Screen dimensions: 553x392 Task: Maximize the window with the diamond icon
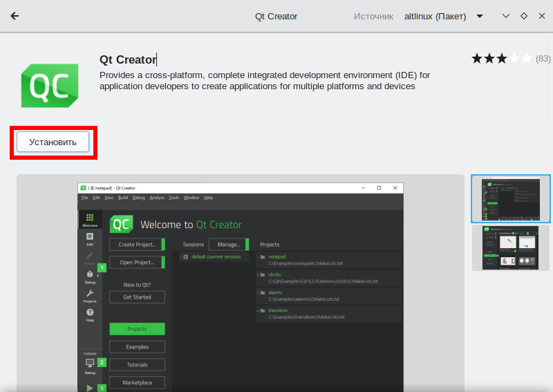point(524,16)
